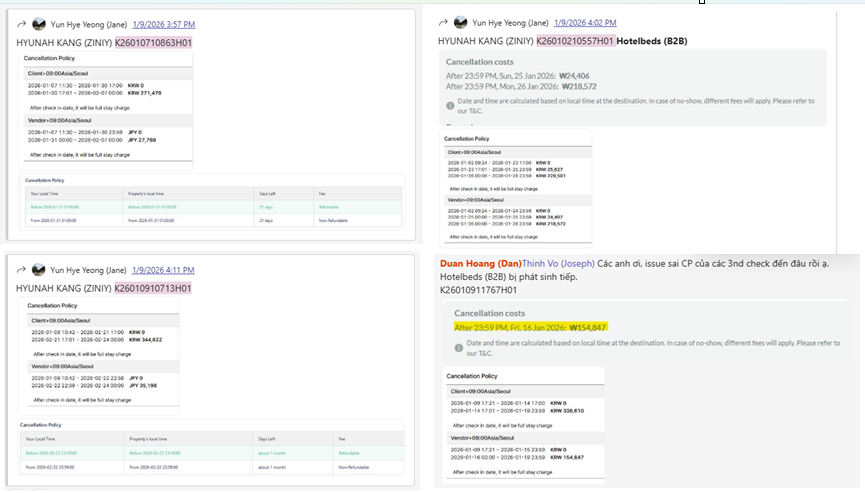Click Hotelbeds (B2B) bị phát sinh tiếp line
This screenshot has height=493, width=865.
509,277
